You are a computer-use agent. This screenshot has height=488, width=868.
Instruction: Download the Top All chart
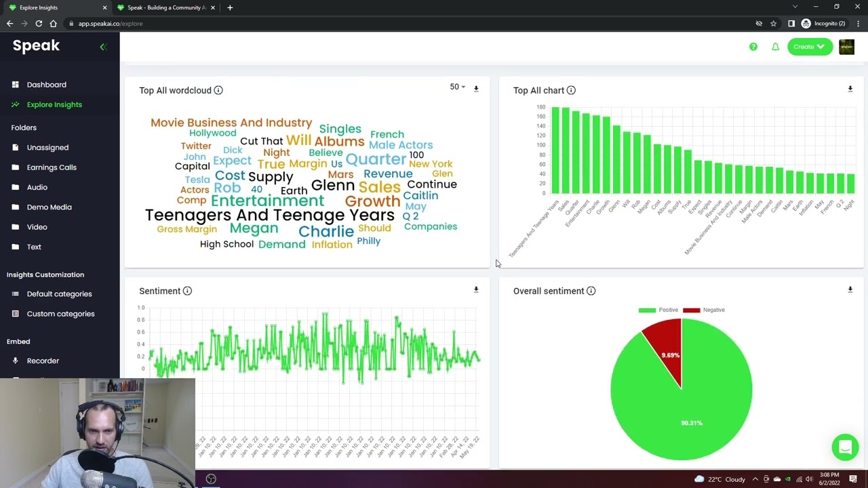[850, 89]
